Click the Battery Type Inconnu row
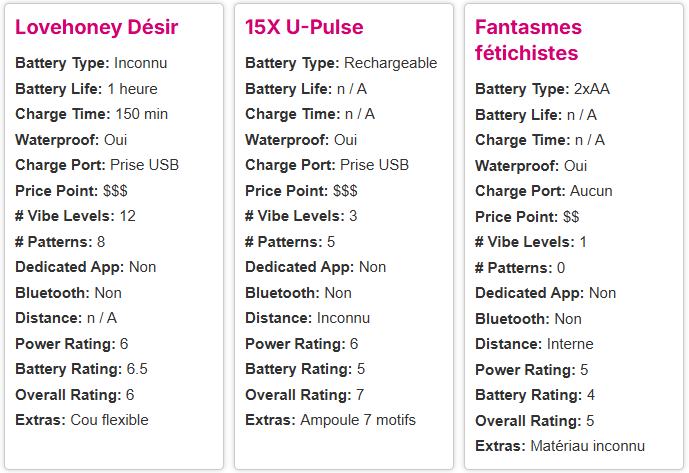The image size is (689, 473). pyautogui.click(x=91, y=63)
